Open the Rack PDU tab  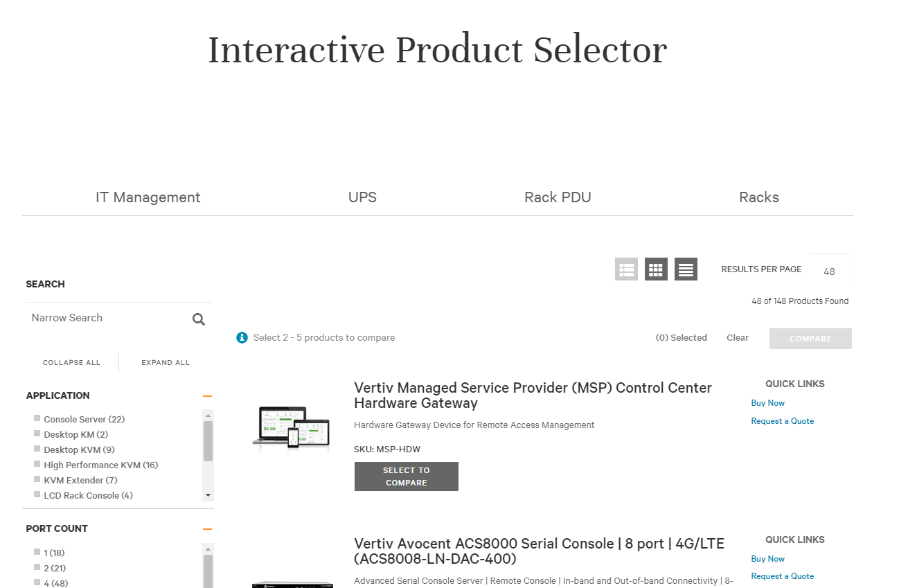558,197
